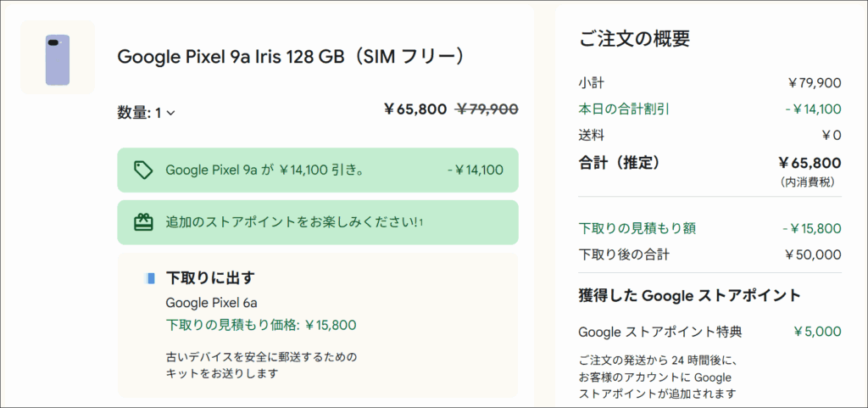The image size is (868, 408).
Task: Click the strikethrough original price ¥79,900
Action: [487, 109]
